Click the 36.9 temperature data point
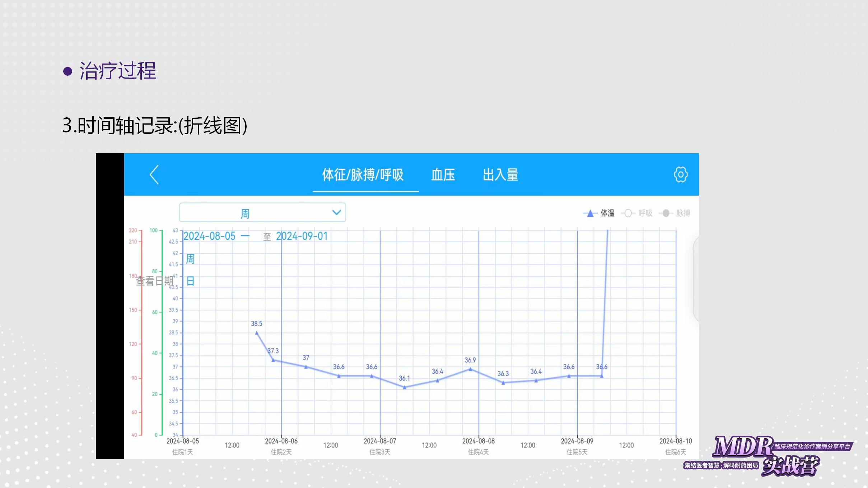 coord(470,369)
